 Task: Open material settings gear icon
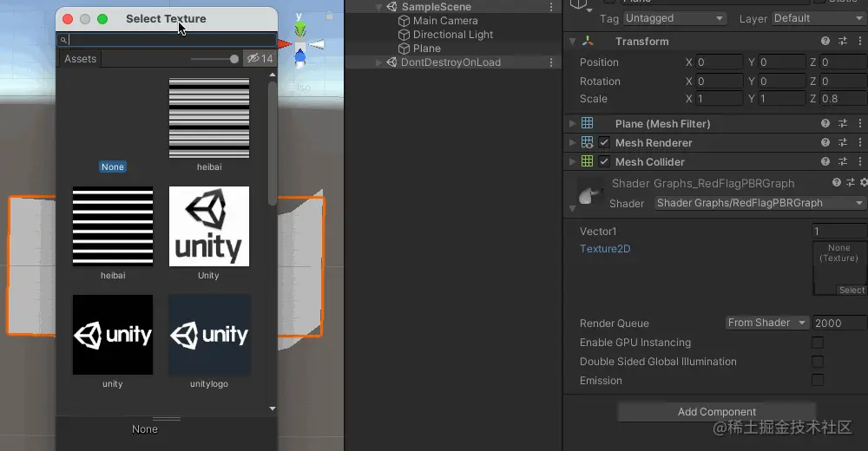click(864, 182)
